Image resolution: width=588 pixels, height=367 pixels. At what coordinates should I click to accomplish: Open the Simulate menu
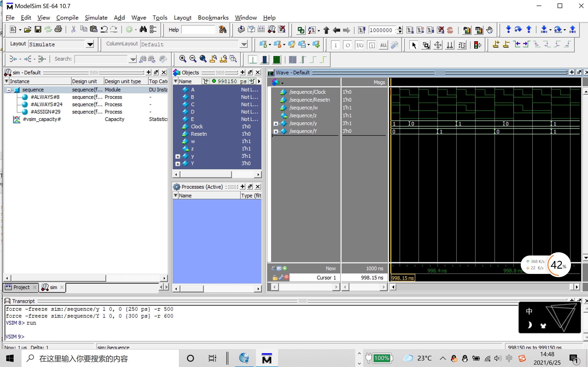point(96,18)
